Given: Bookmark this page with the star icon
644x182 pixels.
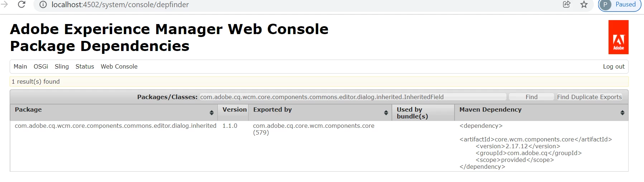Looking at the screenshot, I should pos(584,4).
